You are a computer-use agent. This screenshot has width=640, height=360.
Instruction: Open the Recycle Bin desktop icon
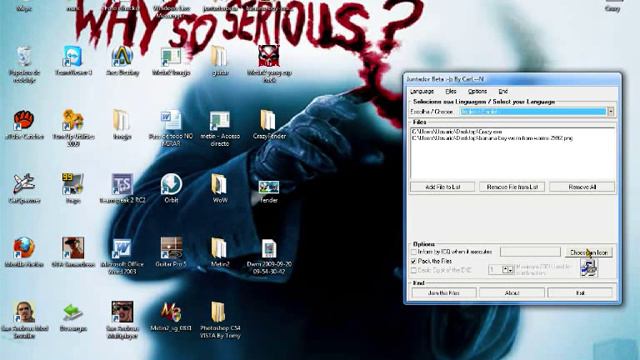24,56
